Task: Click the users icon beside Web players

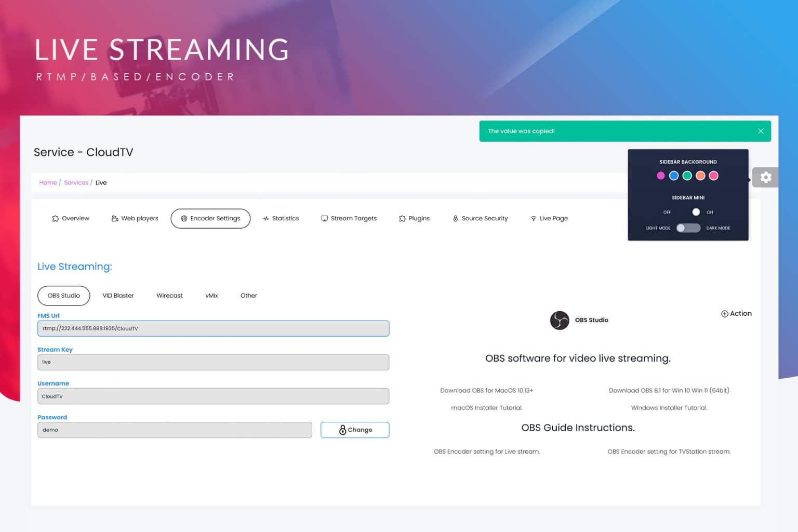Action: 114,218
